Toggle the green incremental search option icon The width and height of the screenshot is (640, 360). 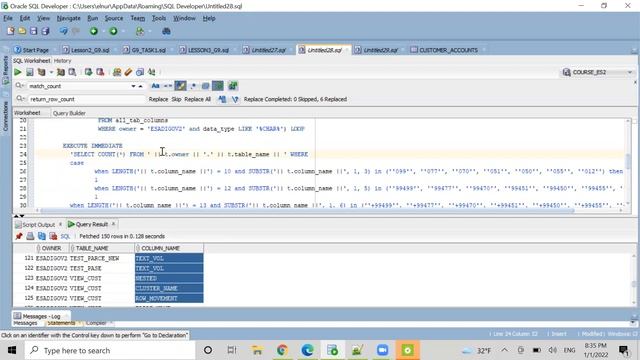coord(233,86)
